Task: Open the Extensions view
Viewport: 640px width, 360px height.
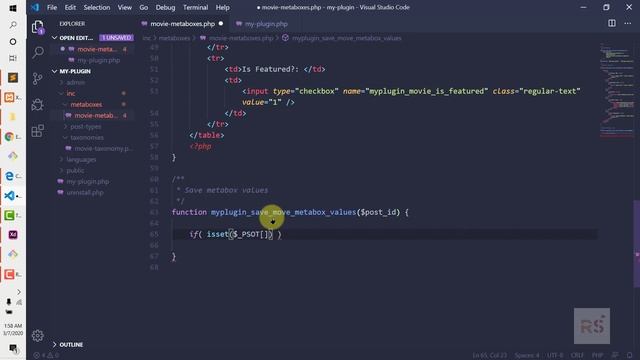Action: 38,131
